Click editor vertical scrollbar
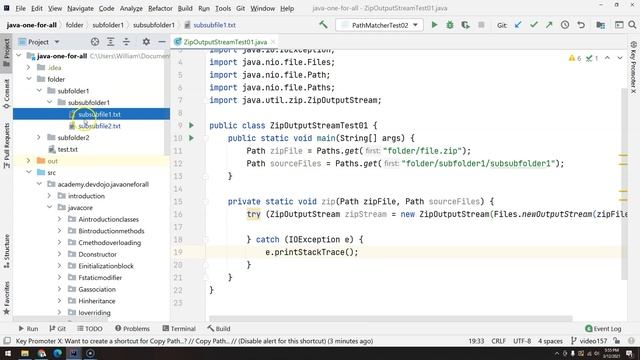Screen dimensions: 640x360 (x=624, y=184)
